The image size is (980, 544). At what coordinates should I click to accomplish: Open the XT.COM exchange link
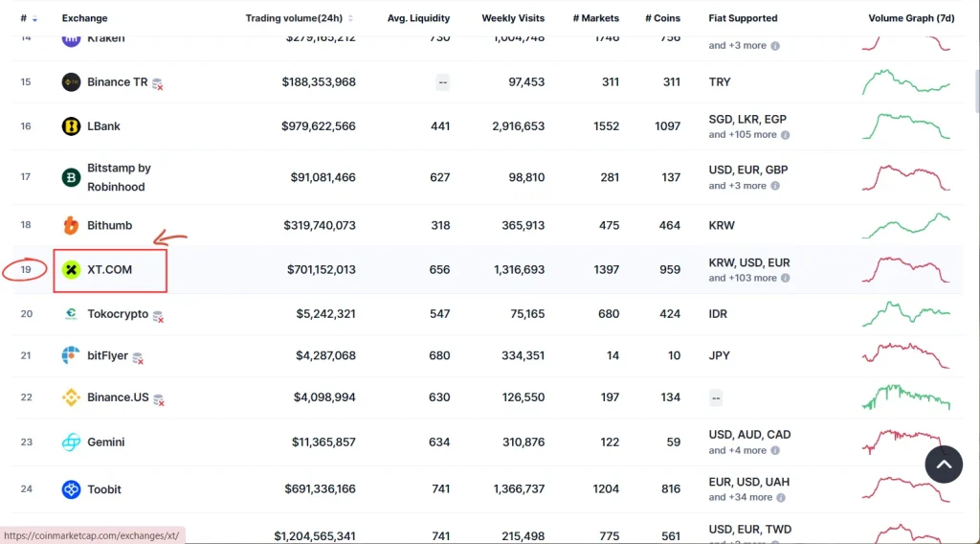pos(109,269)
